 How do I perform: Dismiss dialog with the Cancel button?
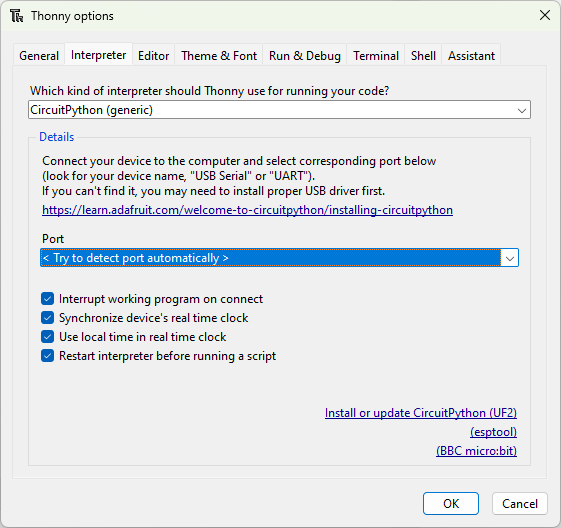tap(519, 503)
